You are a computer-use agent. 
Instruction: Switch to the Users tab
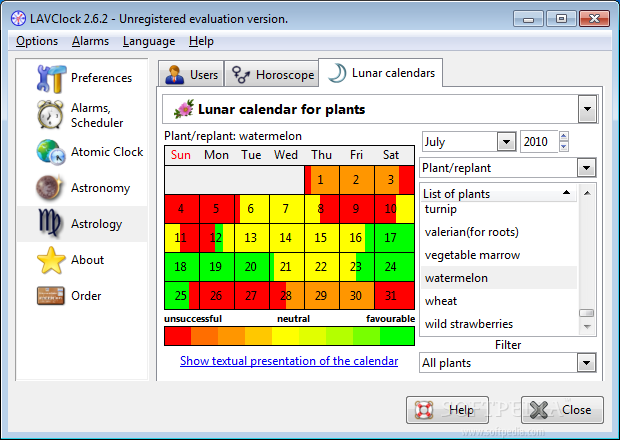point(191,74)
